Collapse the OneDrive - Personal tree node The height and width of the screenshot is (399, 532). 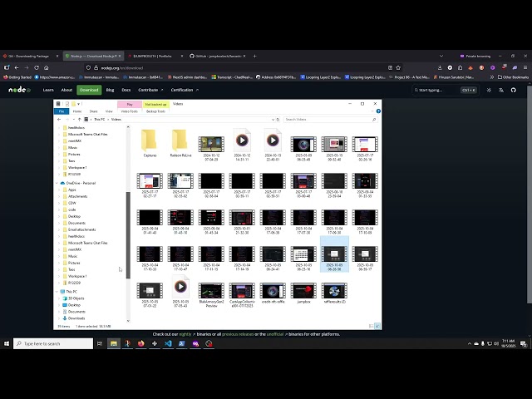(57, 183)
